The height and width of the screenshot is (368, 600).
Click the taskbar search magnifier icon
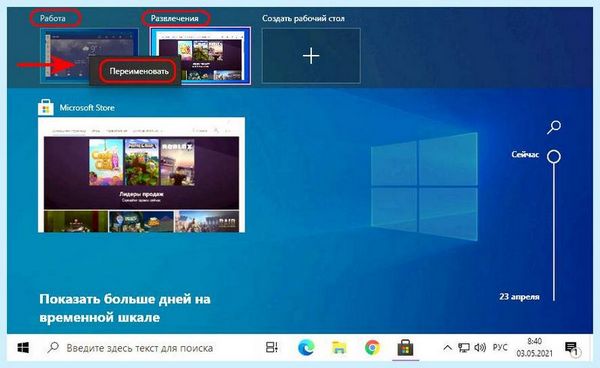click(x=53, y=347)
